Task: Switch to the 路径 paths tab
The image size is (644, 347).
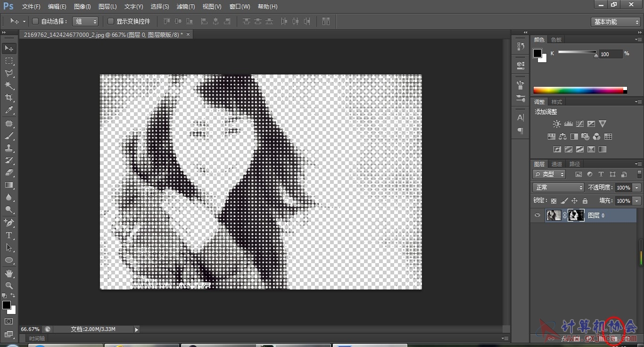Action: tap(575, 164)
